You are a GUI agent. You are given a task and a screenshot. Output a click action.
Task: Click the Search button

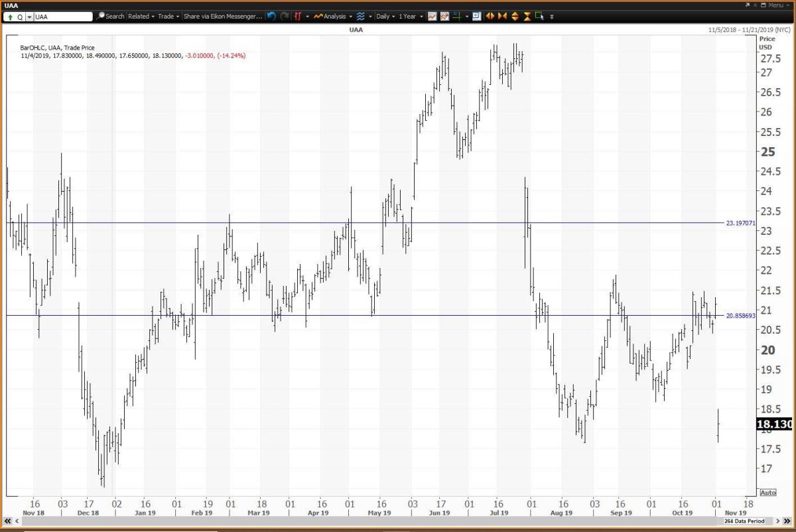click(110, 16)
